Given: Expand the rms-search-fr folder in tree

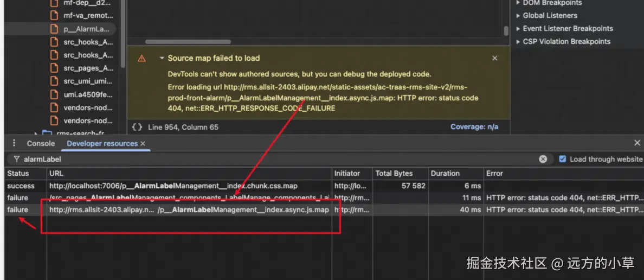Looking at the screenshot, I should [37, 133].
